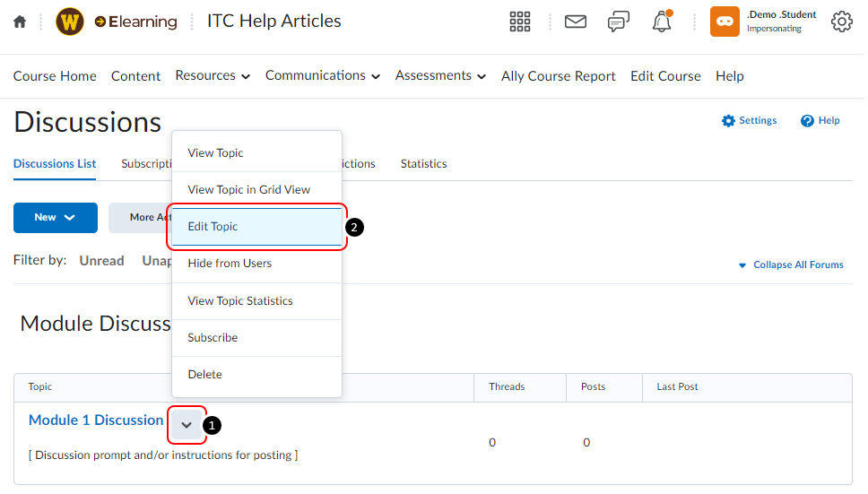
Task: Choose Hide from Users
Action: (x=258, y=264)
